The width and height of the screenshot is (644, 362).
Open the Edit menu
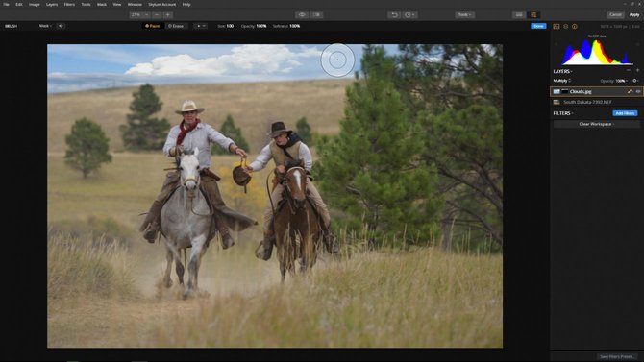pos(19,4)
